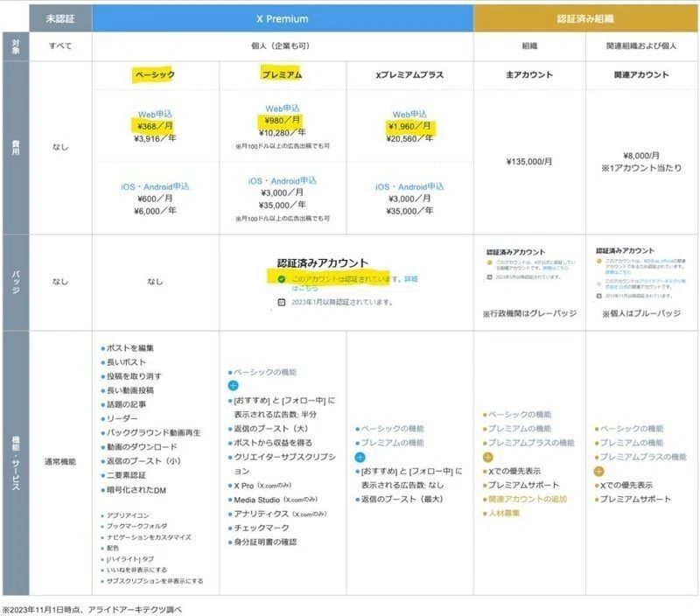The height and width of the screenshot is (616, 700).
Task: Click the すべて cell under 未認証
Action: (x=60, y=45)
